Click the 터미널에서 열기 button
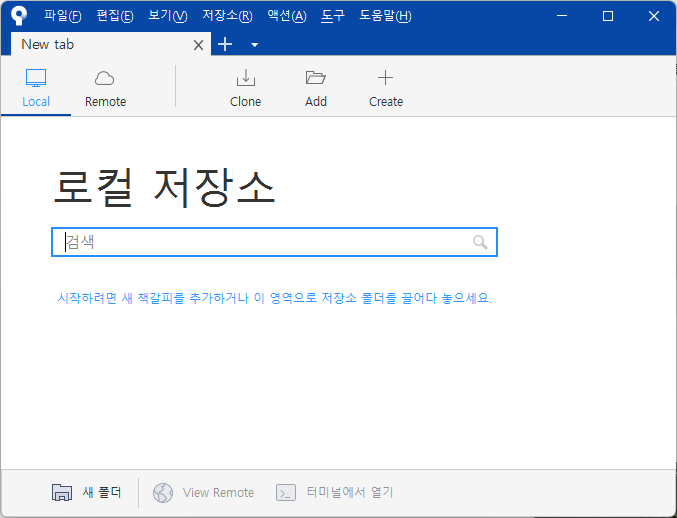 [x=335, y=492]
